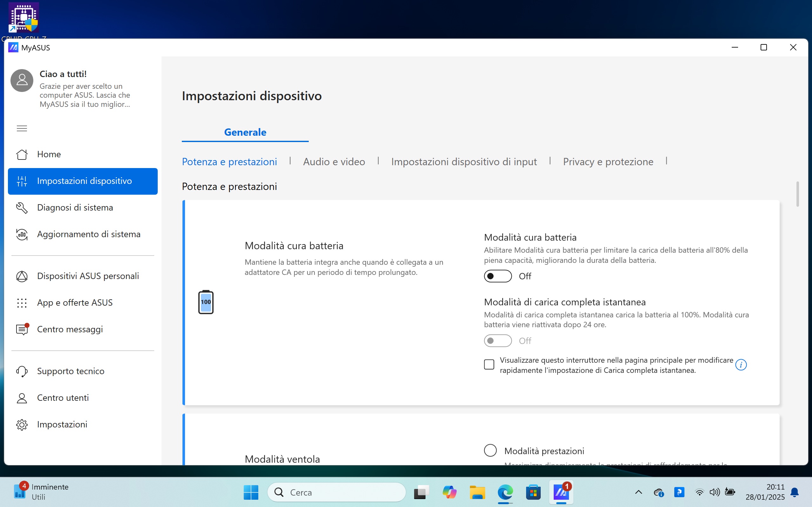Open Centro messaggi notification icon
This screenshot has height=507, width=812.
click(x=22, y=329)
